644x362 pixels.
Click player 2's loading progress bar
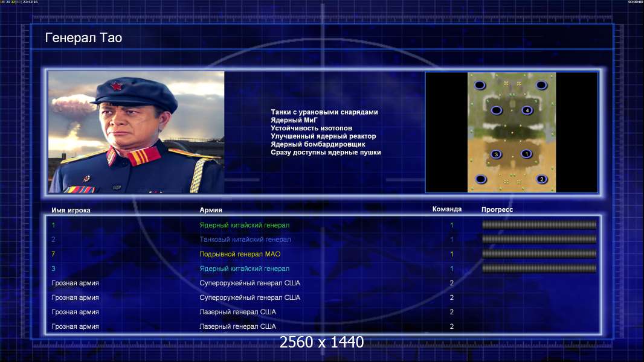tap(539, 239)
